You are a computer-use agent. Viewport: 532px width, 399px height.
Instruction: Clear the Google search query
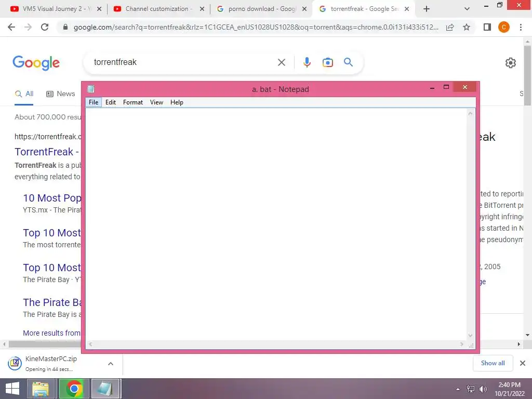pyautogui.click(x=281, y=62)
